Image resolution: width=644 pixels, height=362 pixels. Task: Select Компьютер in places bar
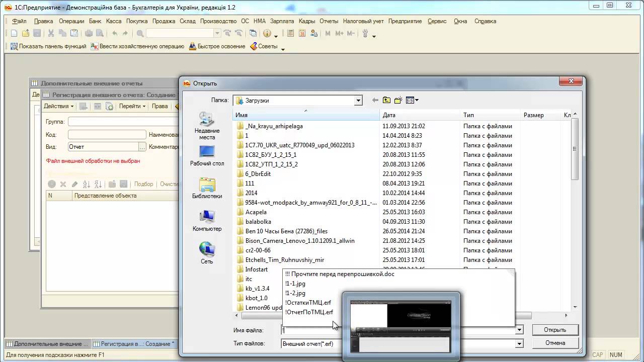coord(207,221)
